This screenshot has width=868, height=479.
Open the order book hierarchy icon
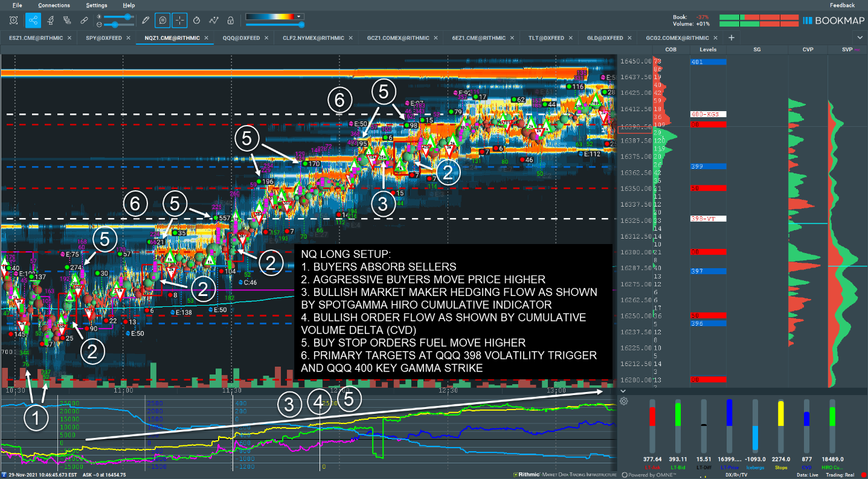67,20
